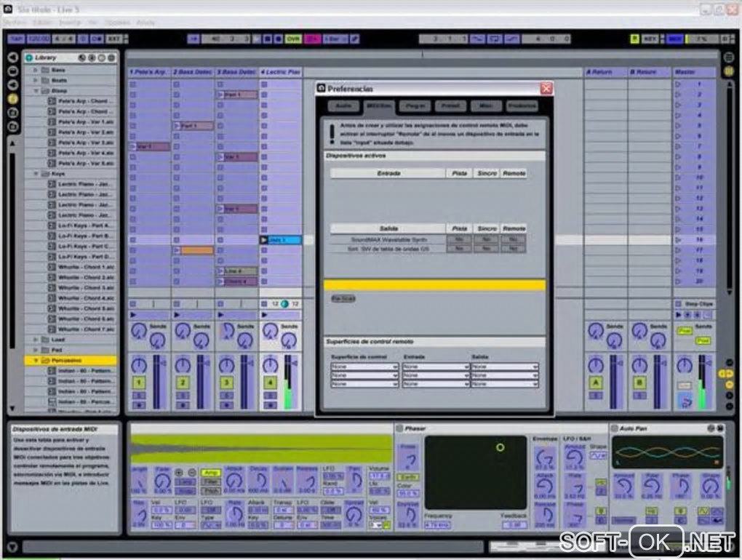
Task: Toggle A Return track activator
Action: click(x=596, y=382)
